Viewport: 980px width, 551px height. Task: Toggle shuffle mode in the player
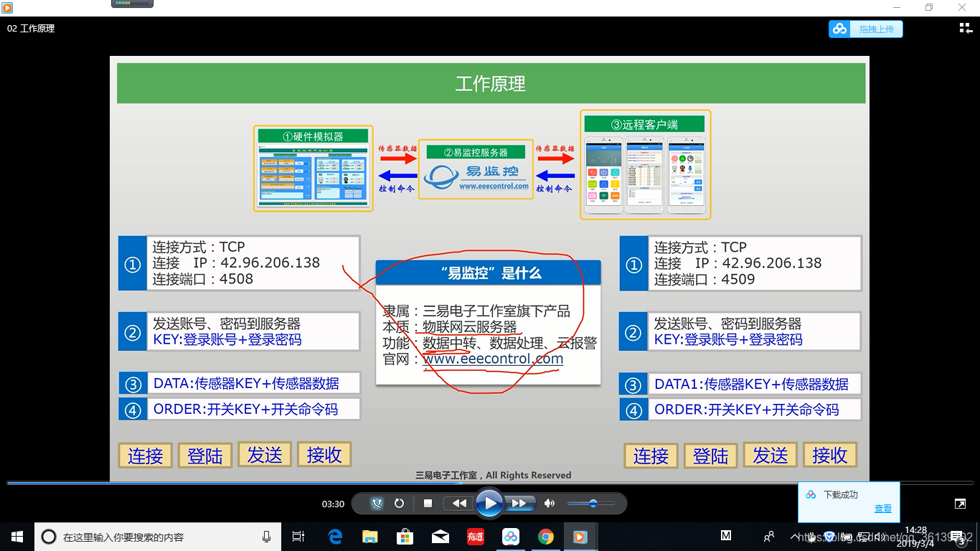click(377, 504)
